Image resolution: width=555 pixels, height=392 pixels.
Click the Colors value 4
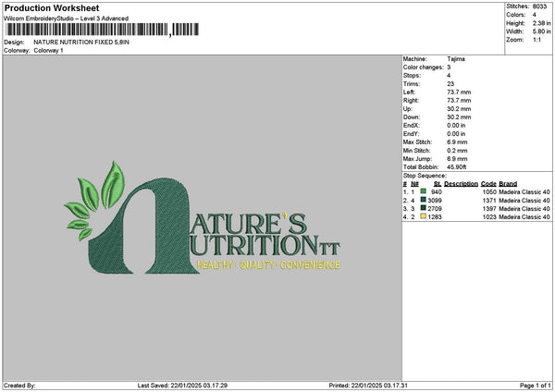[535, 15]
